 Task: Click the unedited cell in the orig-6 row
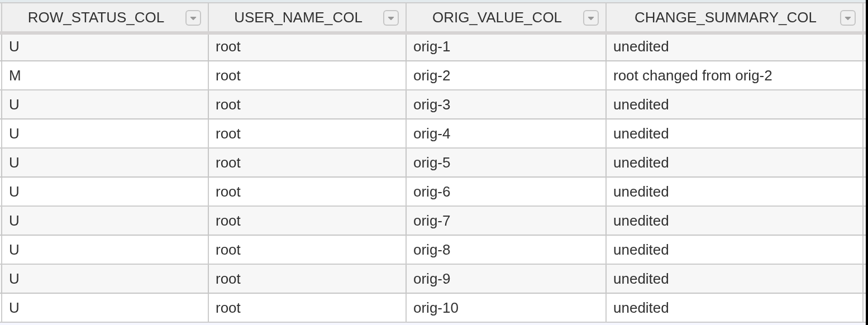point(735,192)
